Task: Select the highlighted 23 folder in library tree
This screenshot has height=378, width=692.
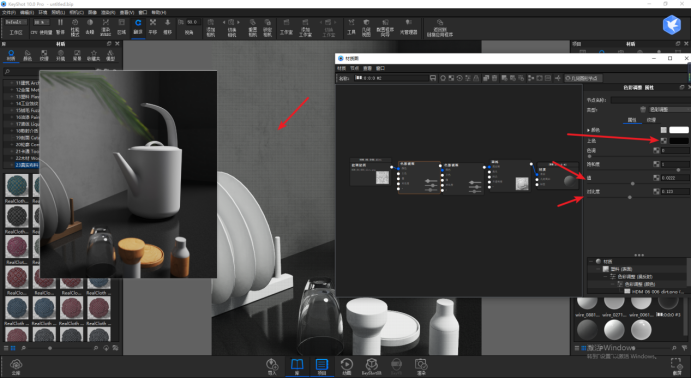Action: 26,165
